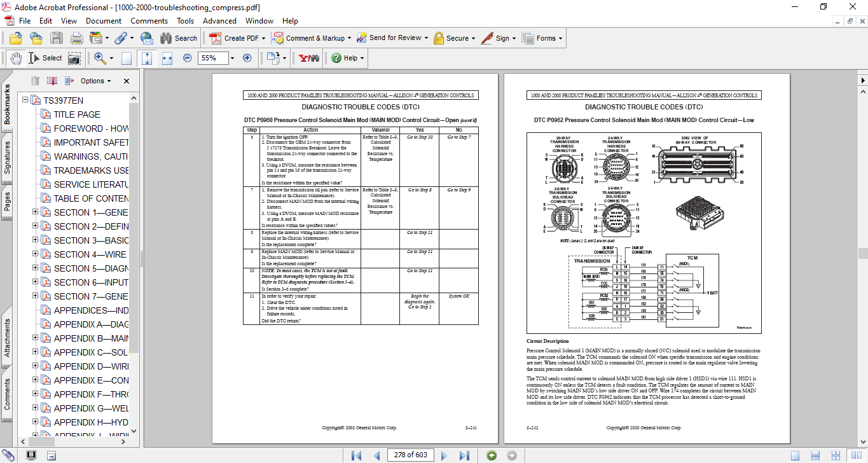Go to the last page

click(464, 455)
